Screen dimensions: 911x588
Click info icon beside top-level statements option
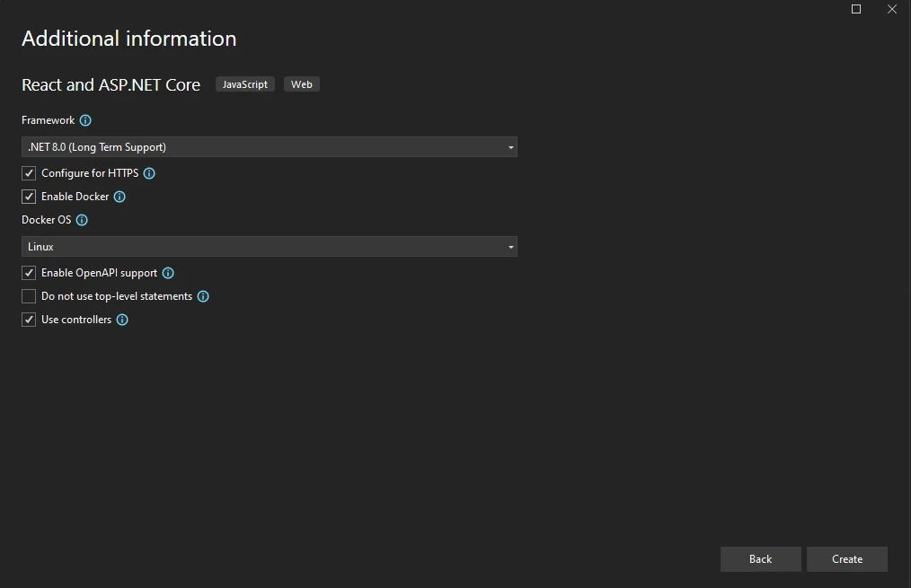click(x=203, y=296)
